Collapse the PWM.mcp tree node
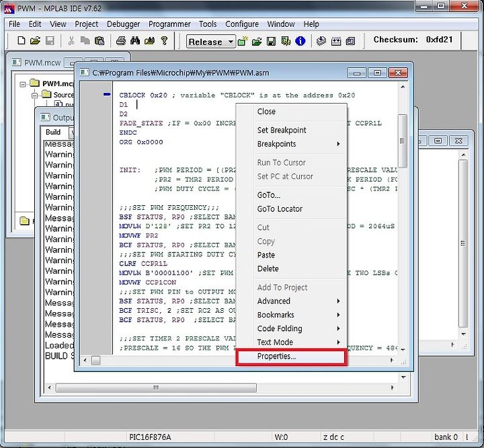 [23, 84]
